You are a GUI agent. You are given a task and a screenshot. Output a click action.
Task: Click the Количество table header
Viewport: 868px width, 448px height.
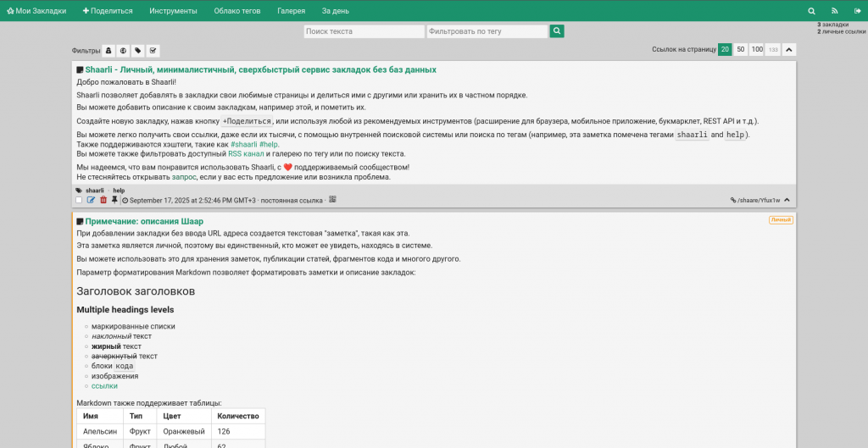tap(238, 416)
